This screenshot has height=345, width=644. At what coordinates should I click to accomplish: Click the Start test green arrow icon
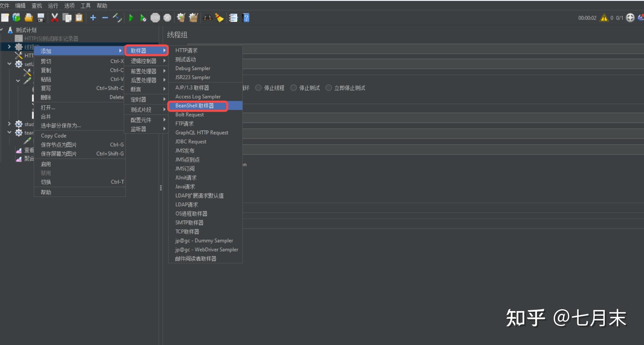pyautogui.click(x=131, y=18)
